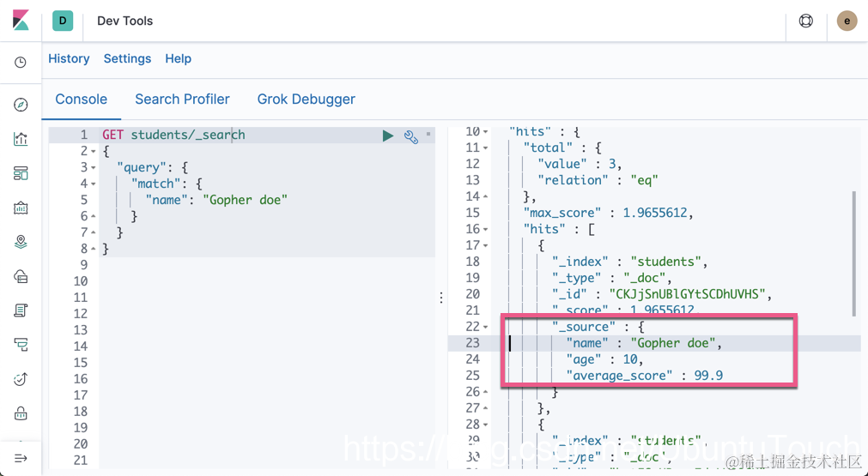Open Visualize from the bar chart icon
The height and width of the screenshot is (476, 868).
pyautogui.click(x=21, y=139)
